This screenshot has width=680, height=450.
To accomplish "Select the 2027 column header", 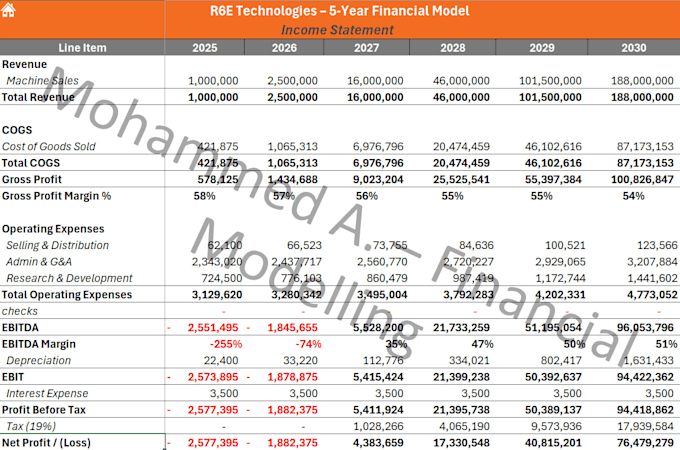I will pos(366,48).
